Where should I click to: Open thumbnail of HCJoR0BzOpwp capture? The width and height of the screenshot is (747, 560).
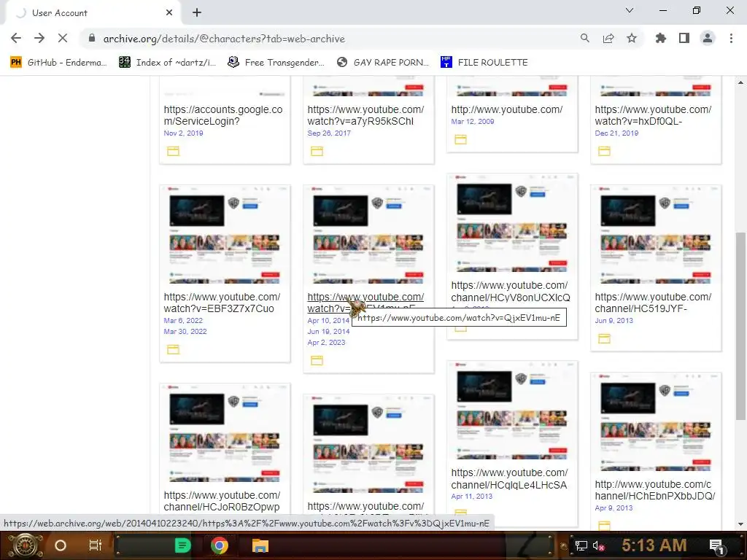[x=225, y=433]
